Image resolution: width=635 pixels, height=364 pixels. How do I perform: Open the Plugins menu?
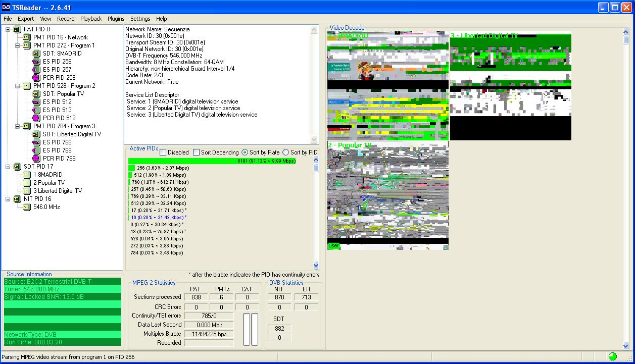pyautogui.click(x=116, y=19)
